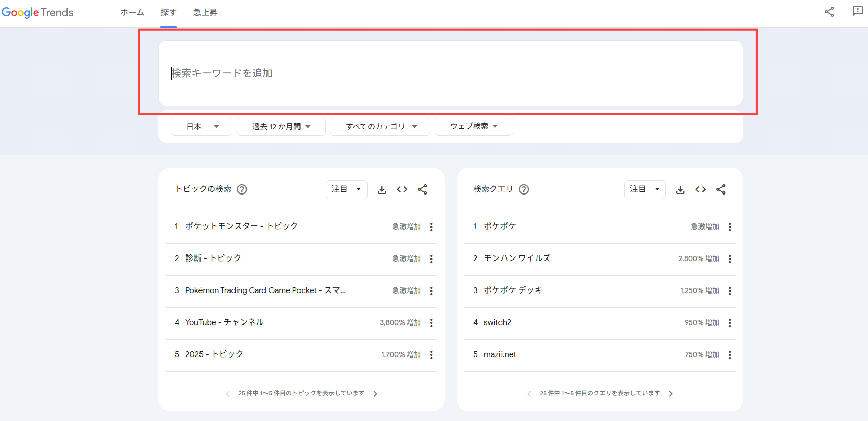The height and width of the screenshot is (421, 868).
Task: Open embed code for トピックの検索 card
Action: pyautogui.click(x=402, y=189)
